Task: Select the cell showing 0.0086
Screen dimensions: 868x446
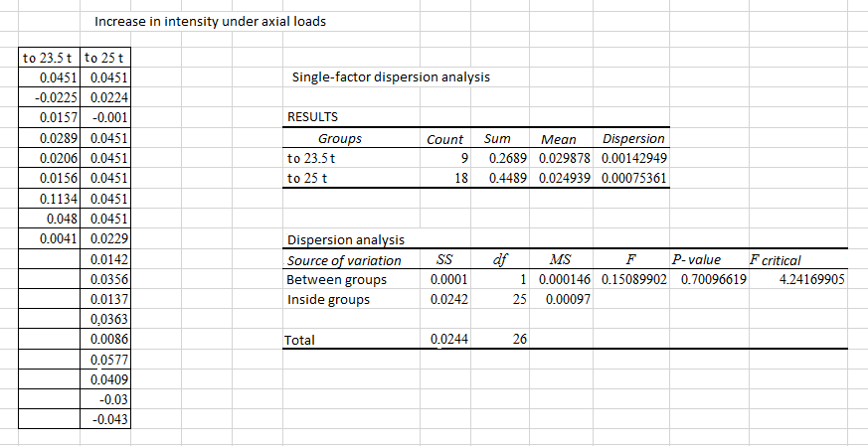Action: click(x=105, y=339)
